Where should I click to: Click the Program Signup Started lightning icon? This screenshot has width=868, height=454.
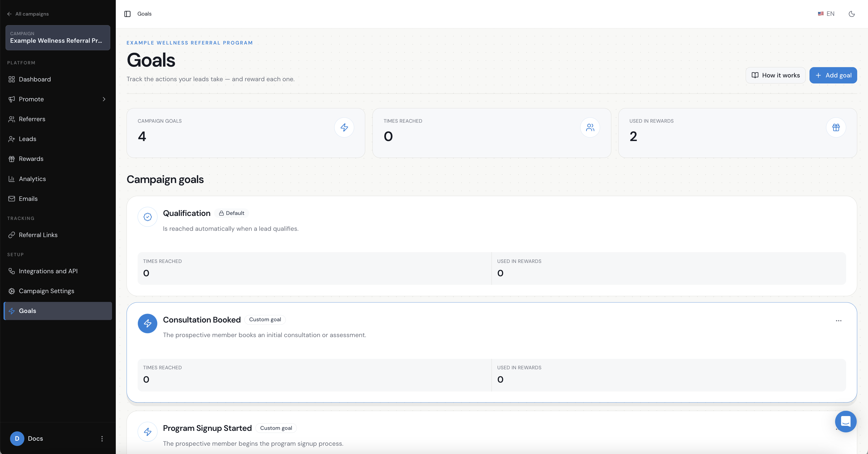(x=148, y=432)
